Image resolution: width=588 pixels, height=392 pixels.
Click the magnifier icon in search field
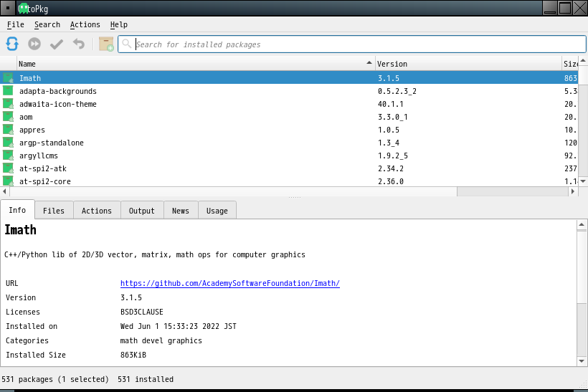tap(127, 44)
